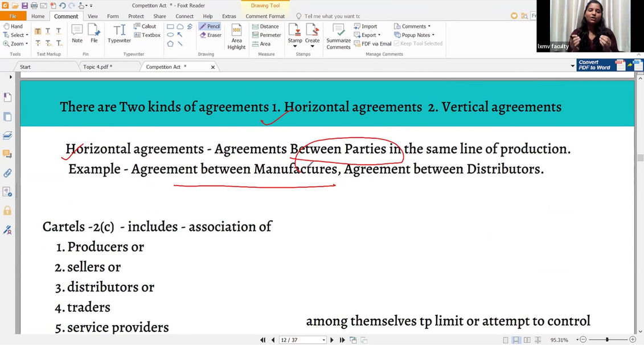The height and width of the screenshot is (345, 644).
Task: Click the Hand tool
Action: tap(13, 26)
